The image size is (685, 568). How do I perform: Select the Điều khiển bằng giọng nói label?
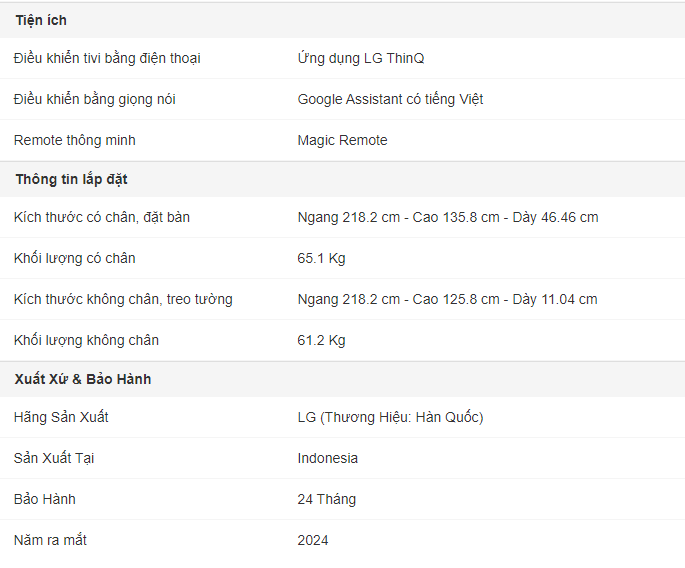95,99
